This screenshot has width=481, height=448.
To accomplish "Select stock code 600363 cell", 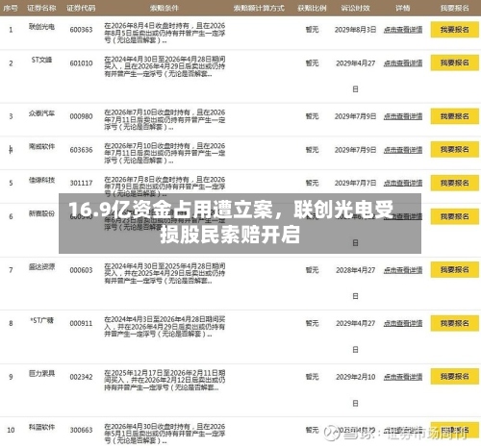I will point(81,30).
